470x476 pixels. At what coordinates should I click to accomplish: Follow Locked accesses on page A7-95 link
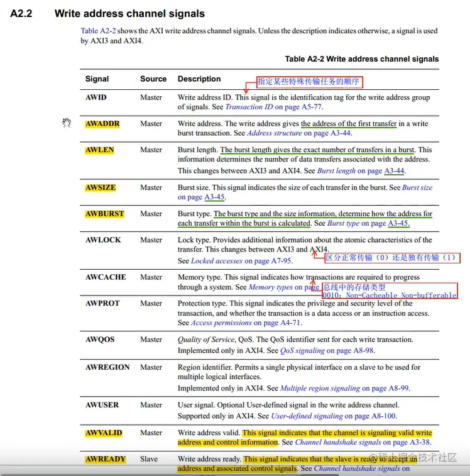click(x=241, y=261)
